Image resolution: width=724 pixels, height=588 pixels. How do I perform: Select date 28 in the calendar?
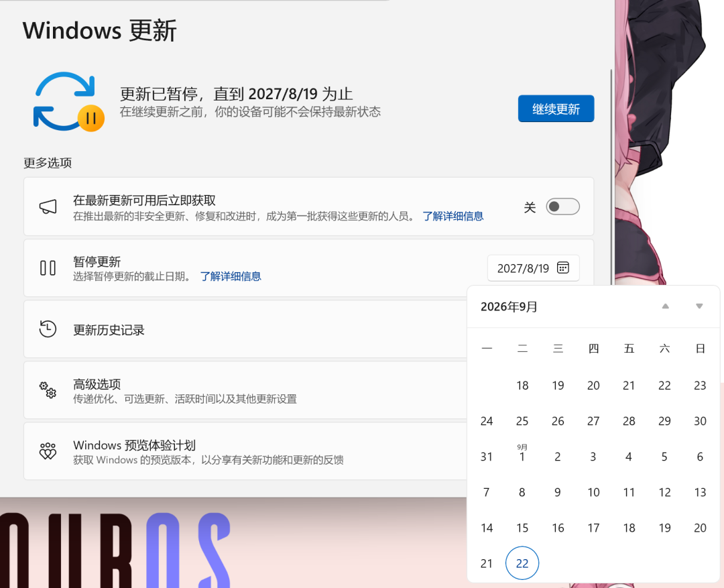(x=629, y=421)
